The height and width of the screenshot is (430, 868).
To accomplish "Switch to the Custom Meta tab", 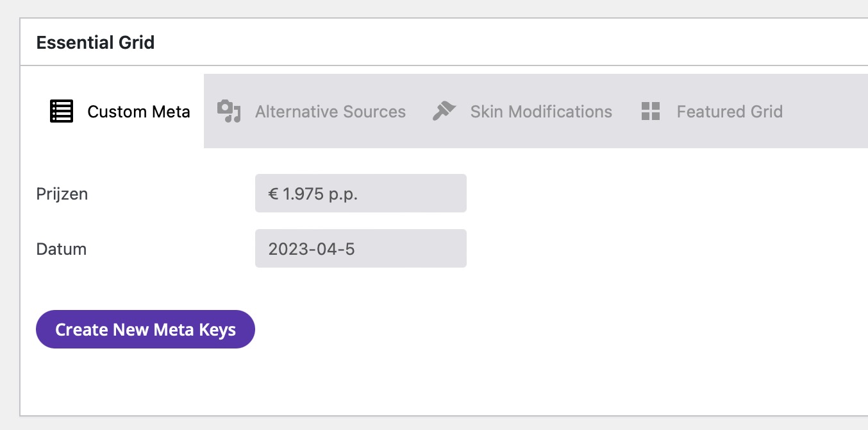I will 138,112.
